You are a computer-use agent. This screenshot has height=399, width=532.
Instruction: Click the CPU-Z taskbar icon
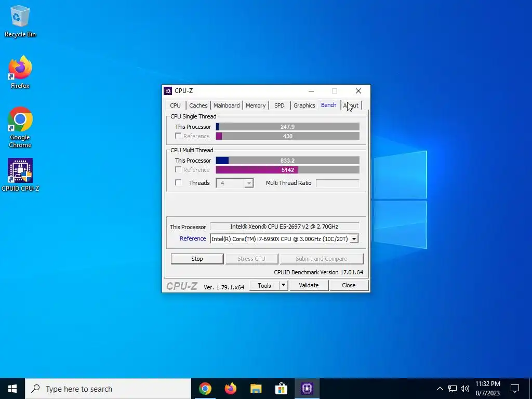[x=307, y=389]
